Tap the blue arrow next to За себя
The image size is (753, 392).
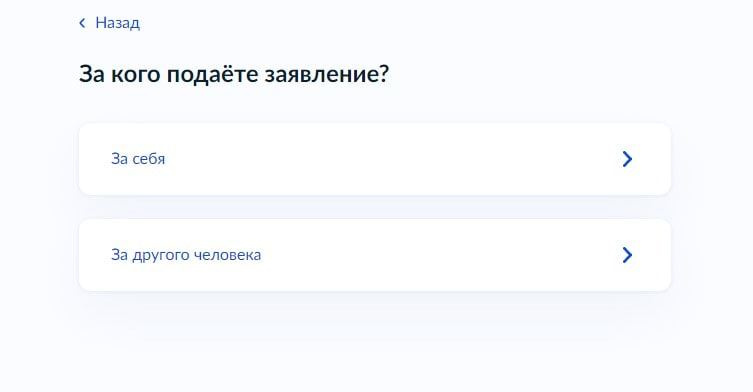(x=627, y=159)
